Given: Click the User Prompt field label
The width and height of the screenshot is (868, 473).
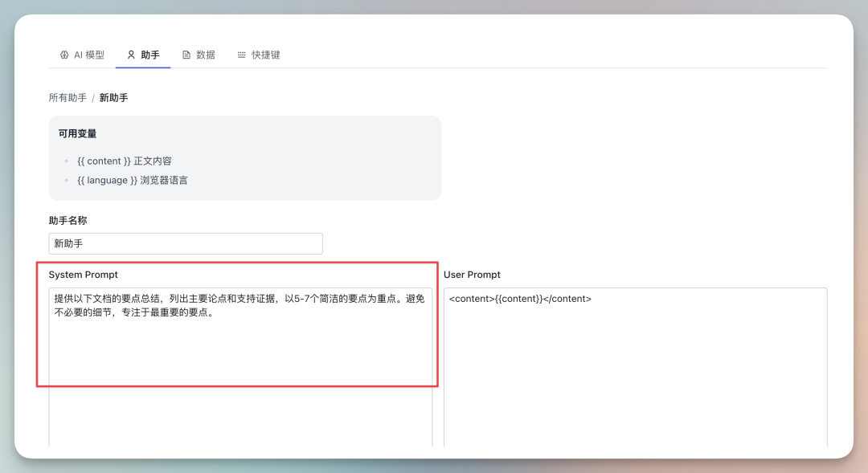Looking at the screenshot, I should point(473,275).
